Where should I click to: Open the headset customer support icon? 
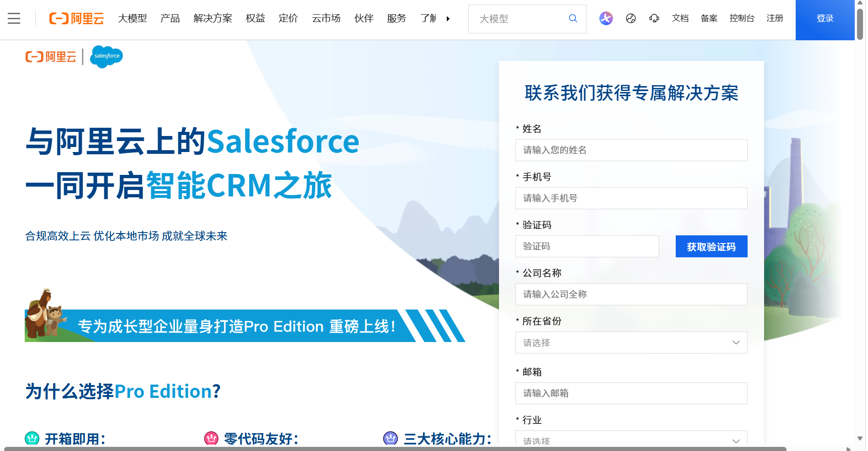654,18
